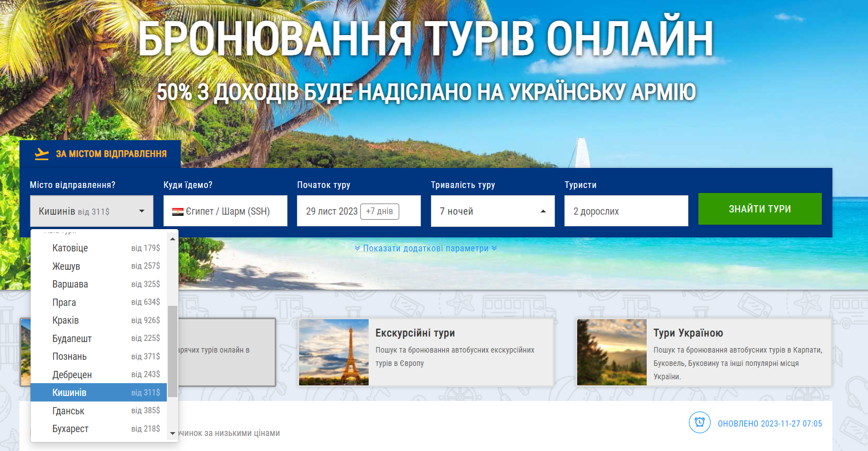Expand the tour duration dropdown
Viewport: 868px width, 451px height.
point(492,211)
